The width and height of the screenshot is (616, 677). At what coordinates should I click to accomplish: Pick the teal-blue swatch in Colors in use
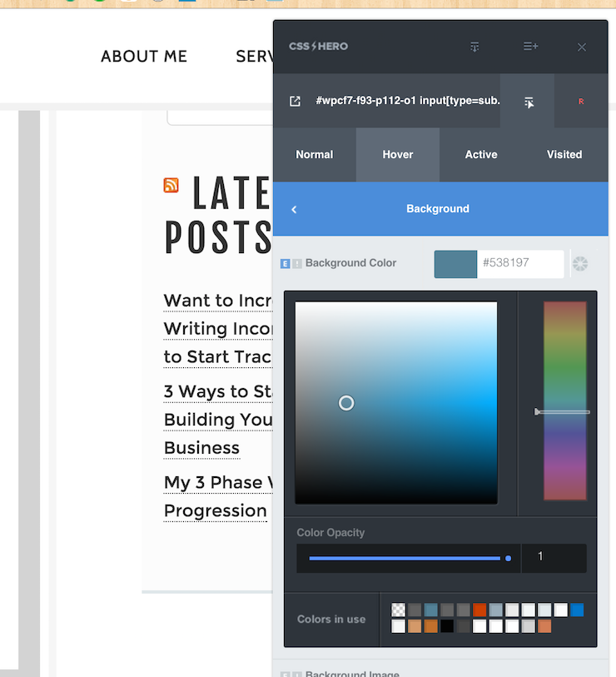click(431, 610)
